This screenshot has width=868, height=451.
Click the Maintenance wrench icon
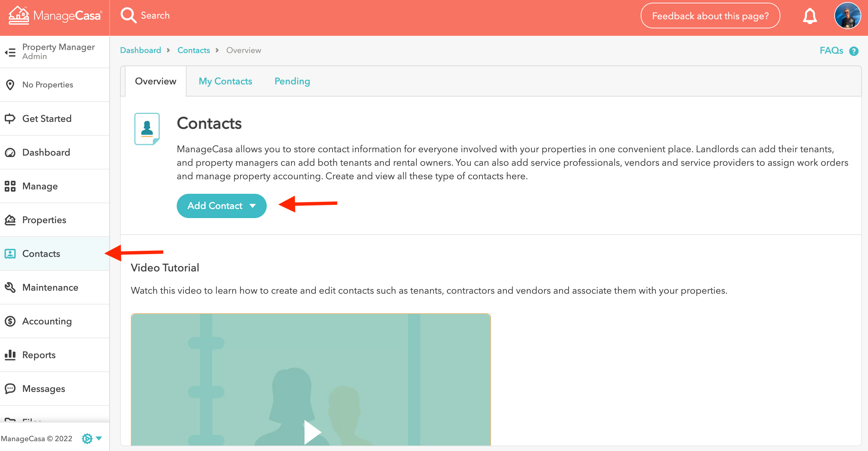(x=10, y=287)
